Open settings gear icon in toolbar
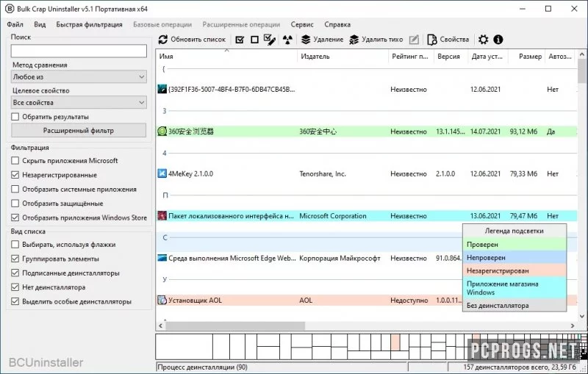 [x=484, y=40]
